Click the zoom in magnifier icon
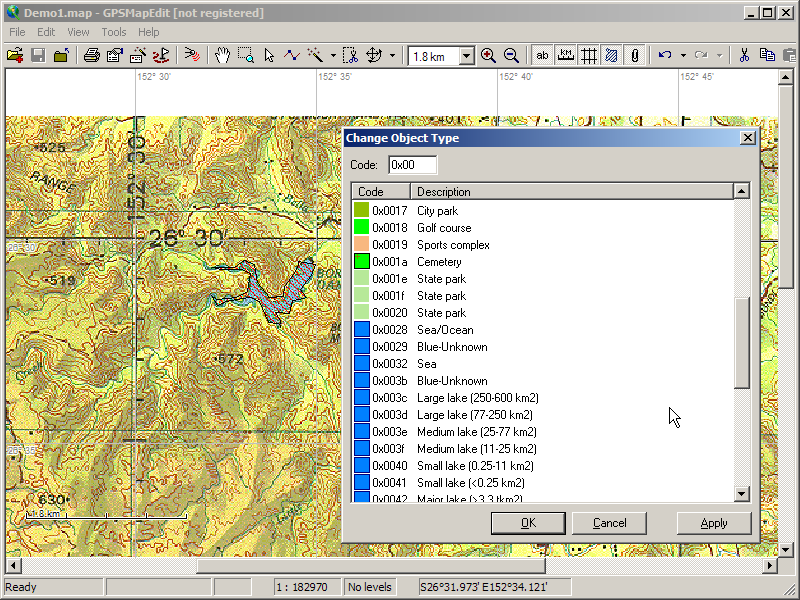This screenshot has width=800, height=600. 488,56
